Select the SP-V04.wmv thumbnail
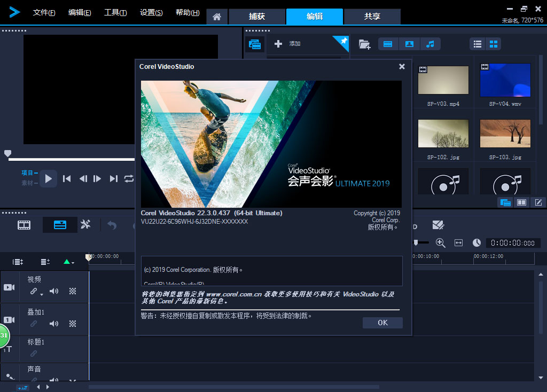Viewport: 547px width, 392px height. coord(505,80)
